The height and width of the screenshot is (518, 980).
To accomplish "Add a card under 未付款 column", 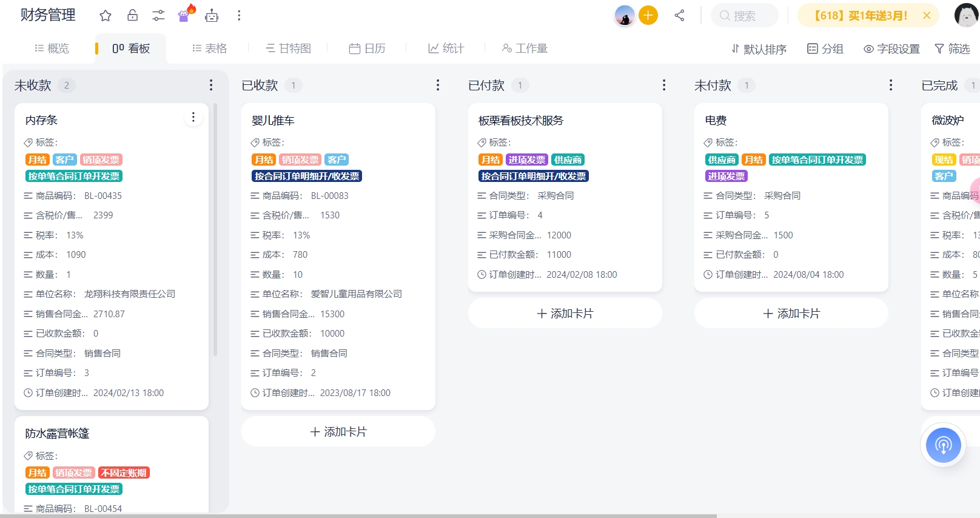I will [x=791, y=314].
